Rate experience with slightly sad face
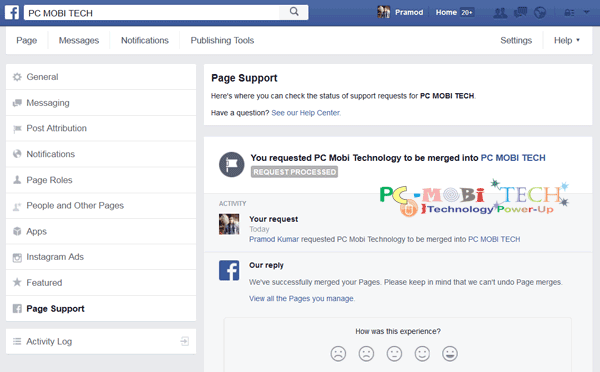600x372 pixels. coord(366,354)
